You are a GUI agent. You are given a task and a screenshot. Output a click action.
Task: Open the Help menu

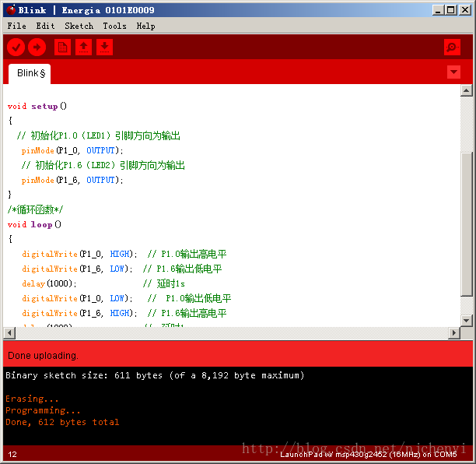pos(145,26)
